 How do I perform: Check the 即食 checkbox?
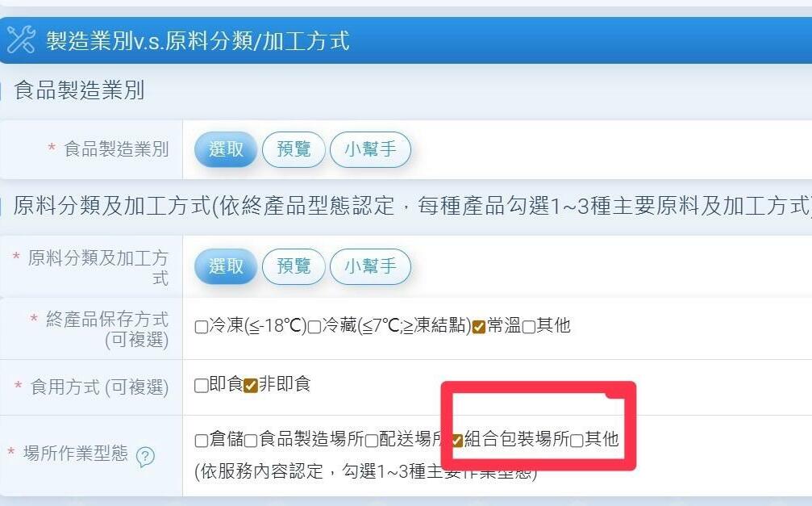201,385
